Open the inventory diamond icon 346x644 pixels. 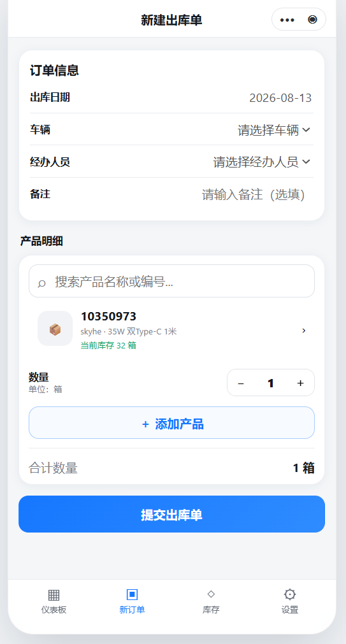coord(211,594)
